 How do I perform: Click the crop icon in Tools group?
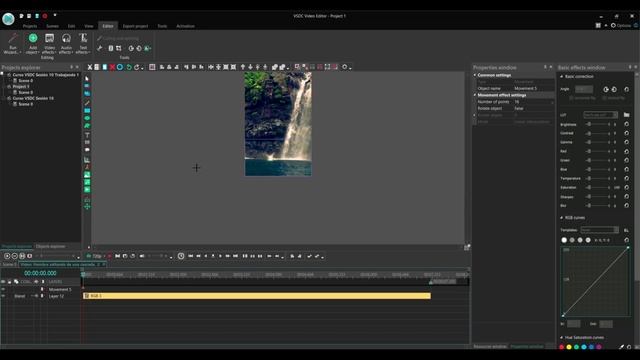(119, 48)
